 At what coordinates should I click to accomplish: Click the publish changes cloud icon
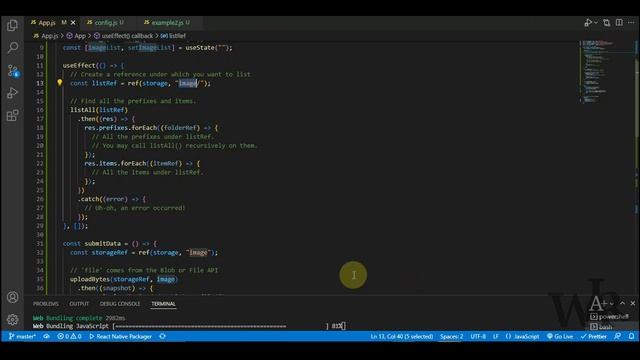47,336
